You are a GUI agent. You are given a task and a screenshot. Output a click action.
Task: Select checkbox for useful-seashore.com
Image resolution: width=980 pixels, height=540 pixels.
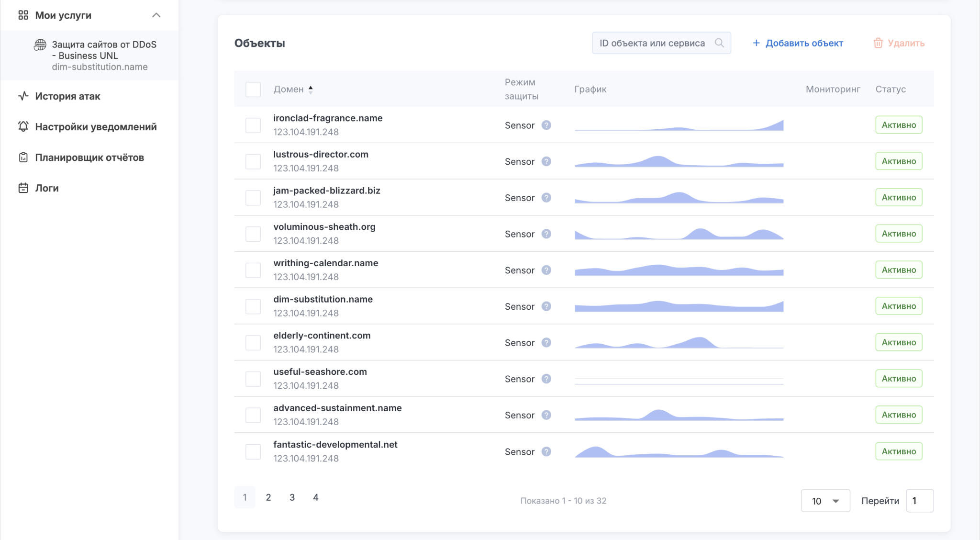253,379
